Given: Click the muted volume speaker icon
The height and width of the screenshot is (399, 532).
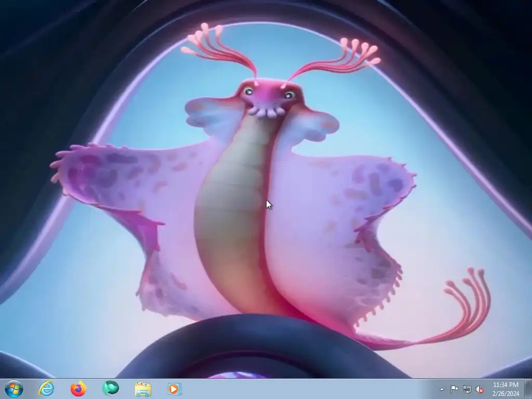Looking at the screenshot, I should (x=480, y=390).
